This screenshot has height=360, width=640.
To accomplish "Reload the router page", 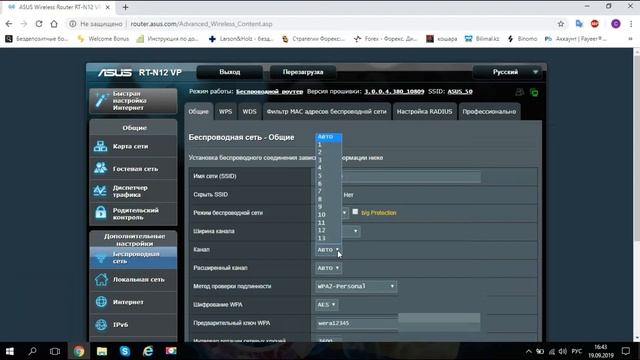I will point(39,24).
